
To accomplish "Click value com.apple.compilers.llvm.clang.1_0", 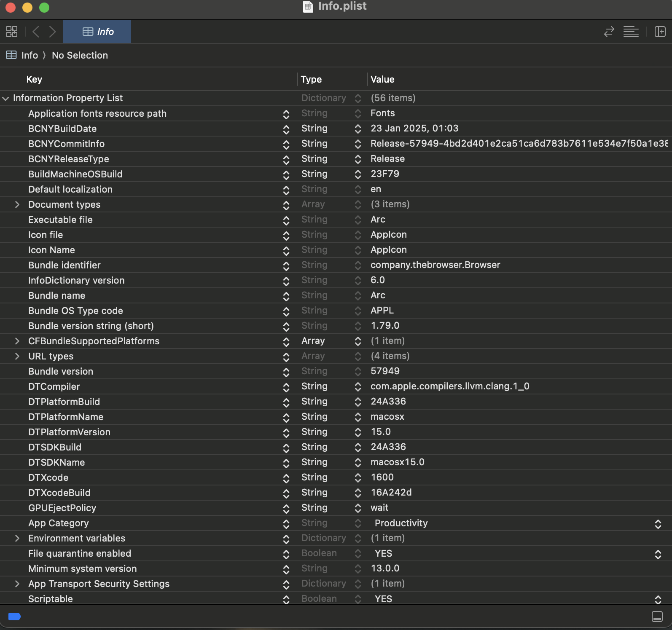I will click(x=450, y=386).
